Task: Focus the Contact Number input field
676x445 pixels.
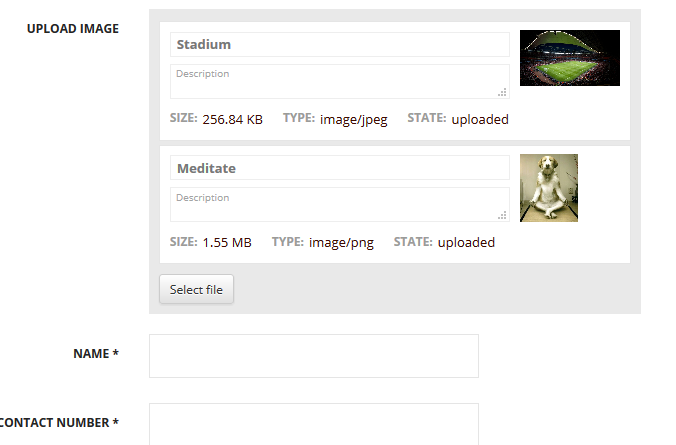Action: tap(313, 423)
